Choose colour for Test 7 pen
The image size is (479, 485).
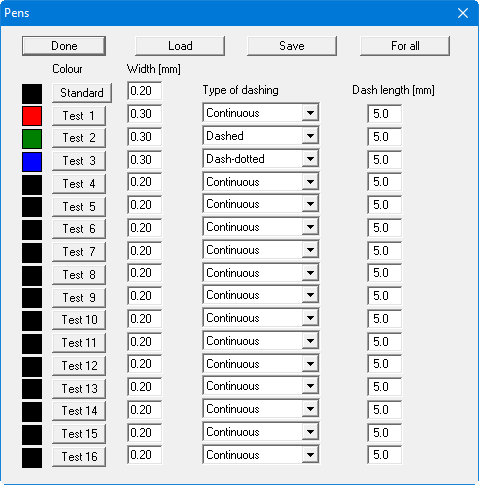[x=79, y=252]
